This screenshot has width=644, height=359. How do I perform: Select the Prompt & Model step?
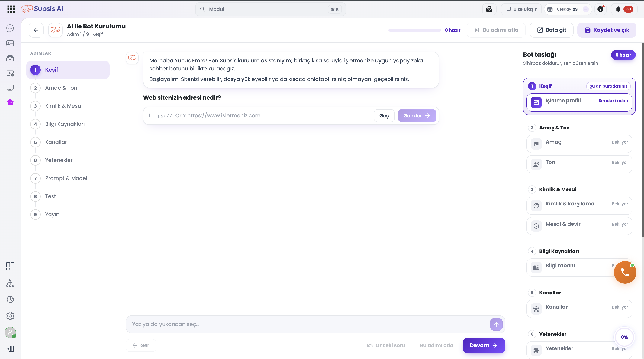pyautogui.click(x=68, y=179)
